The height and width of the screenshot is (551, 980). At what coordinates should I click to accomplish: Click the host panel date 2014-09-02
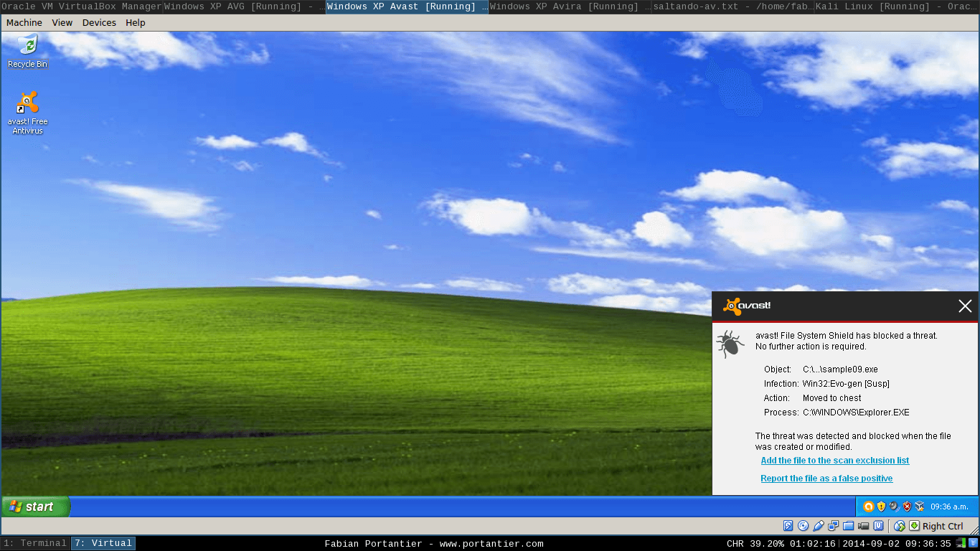(x=872, y=544)
